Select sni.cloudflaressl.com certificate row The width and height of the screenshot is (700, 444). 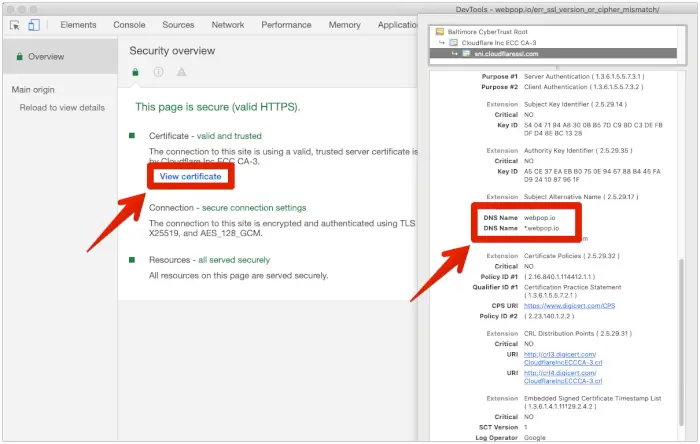coord(553,54)
